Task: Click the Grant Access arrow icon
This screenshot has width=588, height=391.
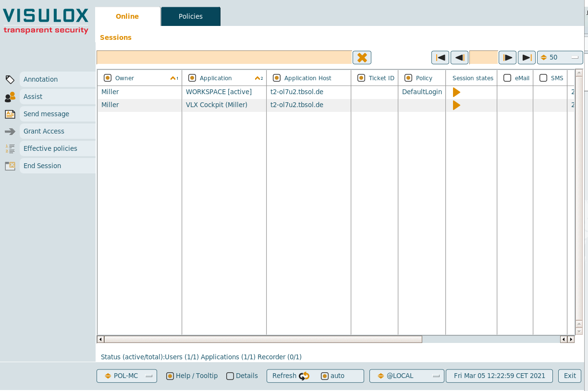Action: [10, 131]
